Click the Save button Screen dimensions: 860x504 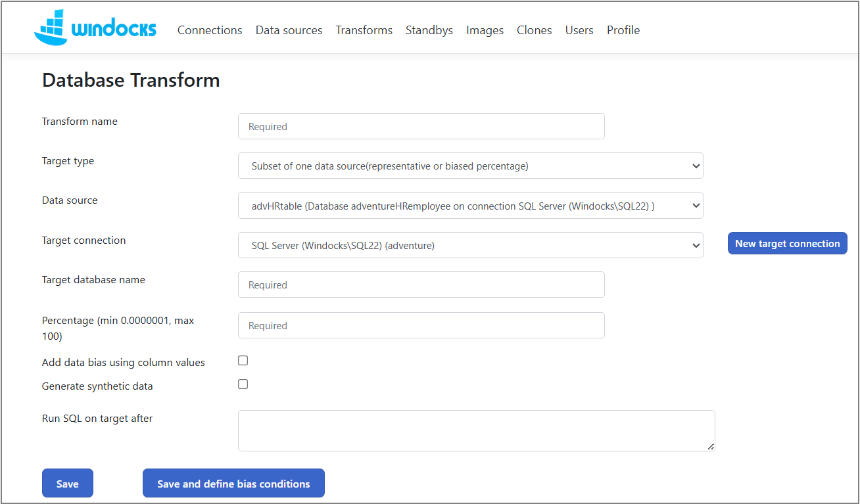pyautogui.click(x=67, y=483)
